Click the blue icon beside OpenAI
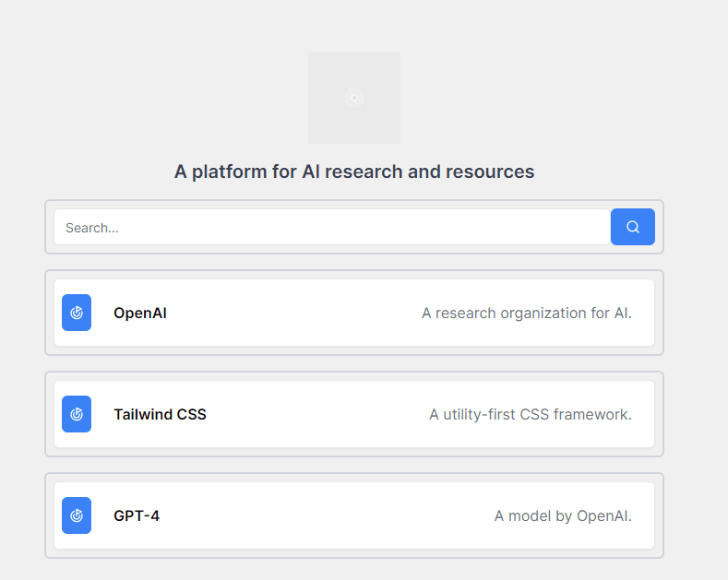Viewport: 728px width, 580px height. (x=77, y=313)
